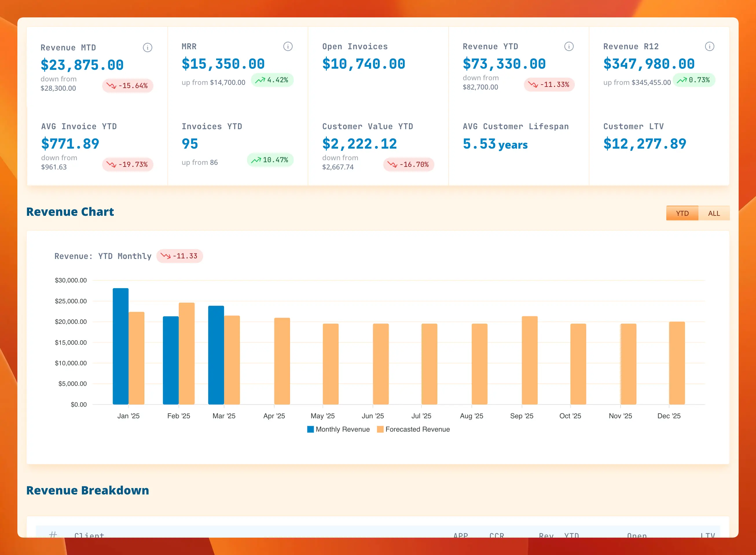Click the Jan '25 forecast bar
This screenshot has height=555, width=756.
(x=136, y=358)
